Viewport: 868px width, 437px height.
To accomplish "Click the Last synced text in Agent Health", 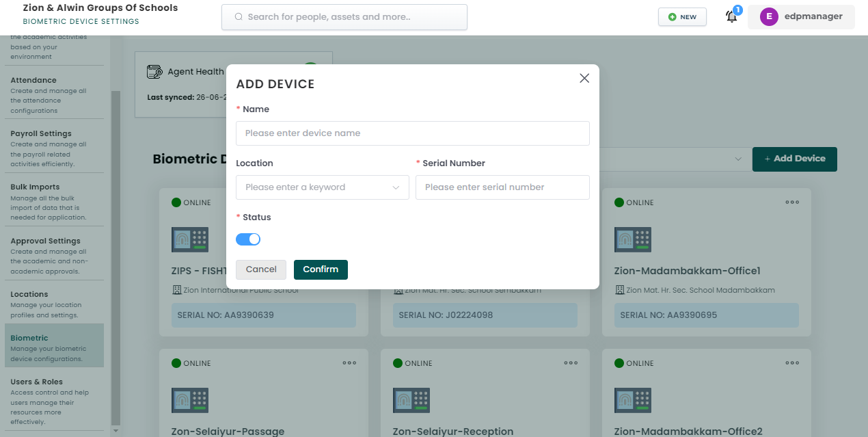I will pyautogui.click(x=187, y=97).
